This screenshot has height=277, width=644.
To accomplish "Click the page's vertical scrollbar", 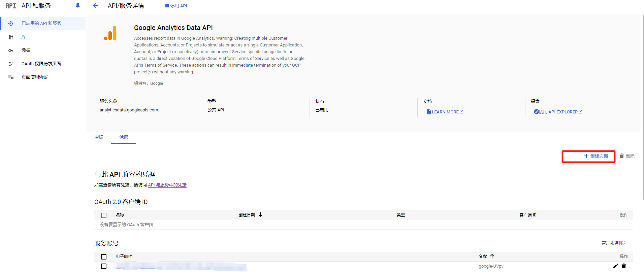I will pos(643,108).
